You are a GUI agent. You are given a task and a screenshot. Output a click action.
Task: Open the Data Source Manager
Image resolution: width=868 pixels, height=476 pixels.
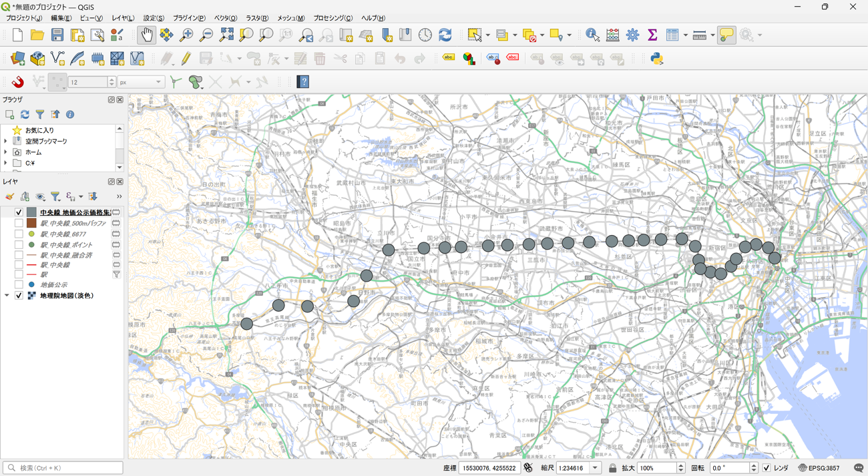click(x=17, y=59)
